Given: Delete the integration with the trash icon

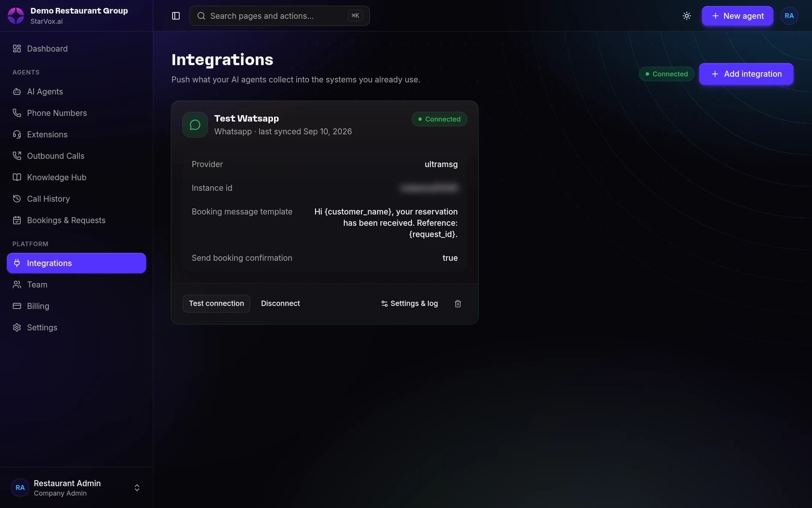Looking at the screenshot, I should (458, 304).
